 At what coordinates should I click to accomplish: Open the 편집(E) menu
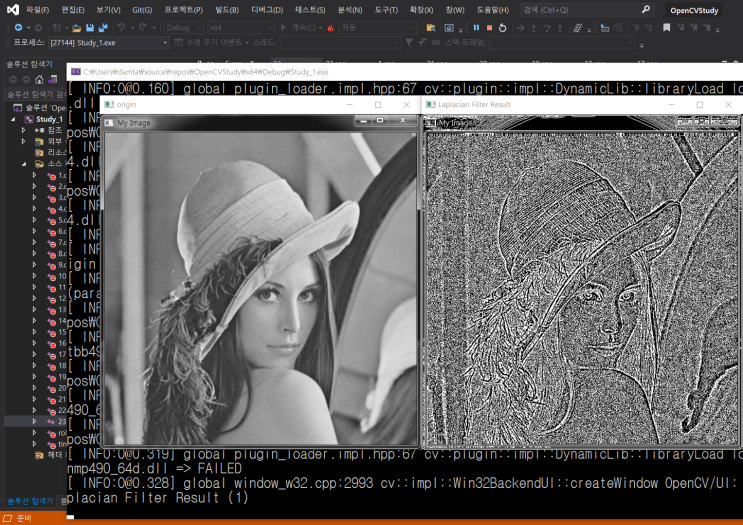[73, 10]
